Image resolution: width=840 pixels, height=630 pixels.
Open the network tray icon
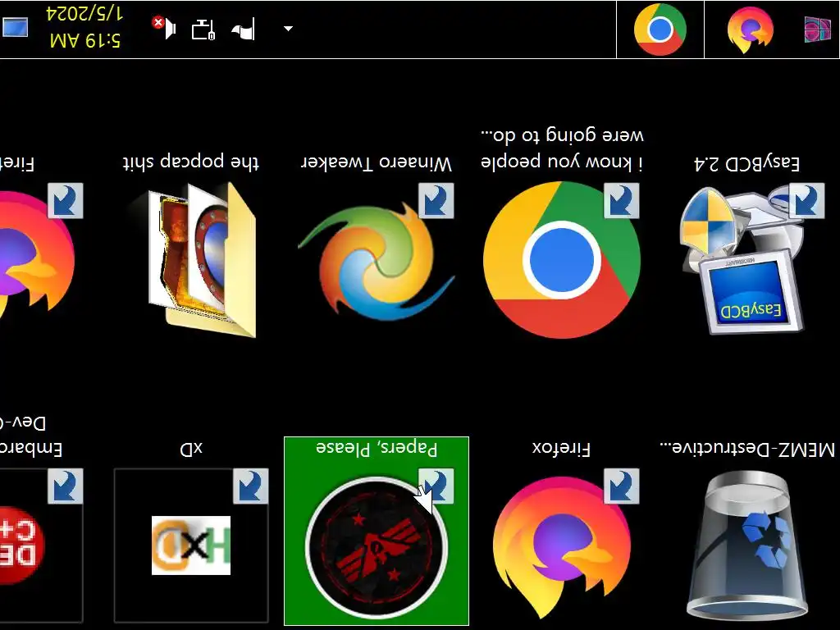(x=203, y=29)
